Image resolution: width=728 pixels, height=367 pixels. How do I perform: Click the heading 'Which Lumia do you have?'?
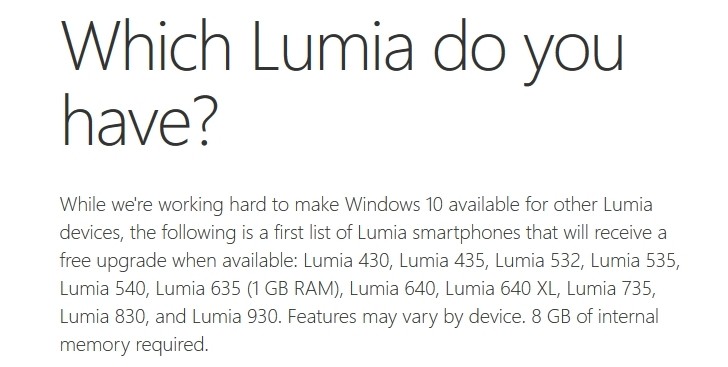(342, 83)
